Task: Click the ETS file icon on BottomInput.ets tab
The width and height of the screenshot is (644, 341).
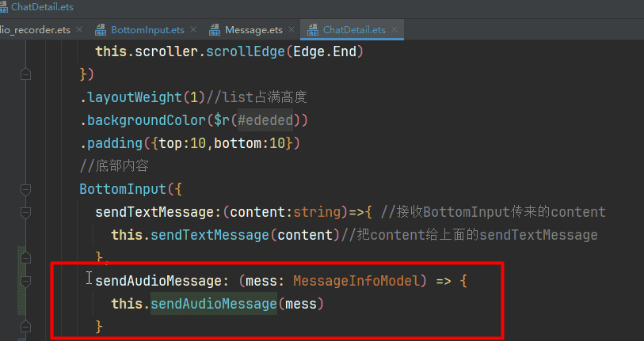Action: click(101, 30)
